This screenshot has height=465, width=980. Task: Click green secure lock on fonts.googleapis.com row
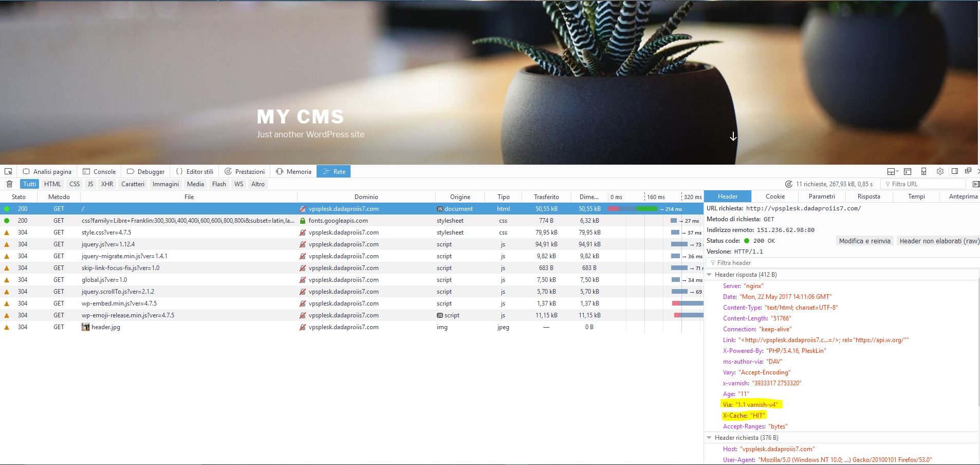coord(303,221)
